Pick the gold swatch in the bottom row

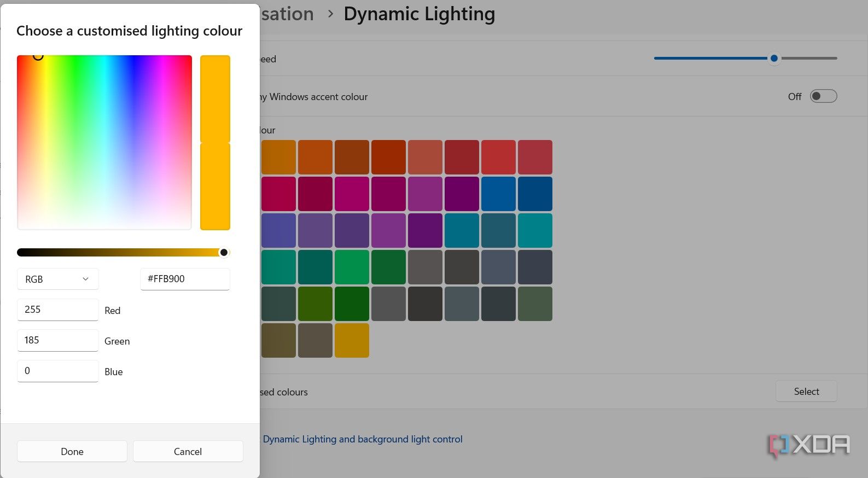tap(352, 340)
